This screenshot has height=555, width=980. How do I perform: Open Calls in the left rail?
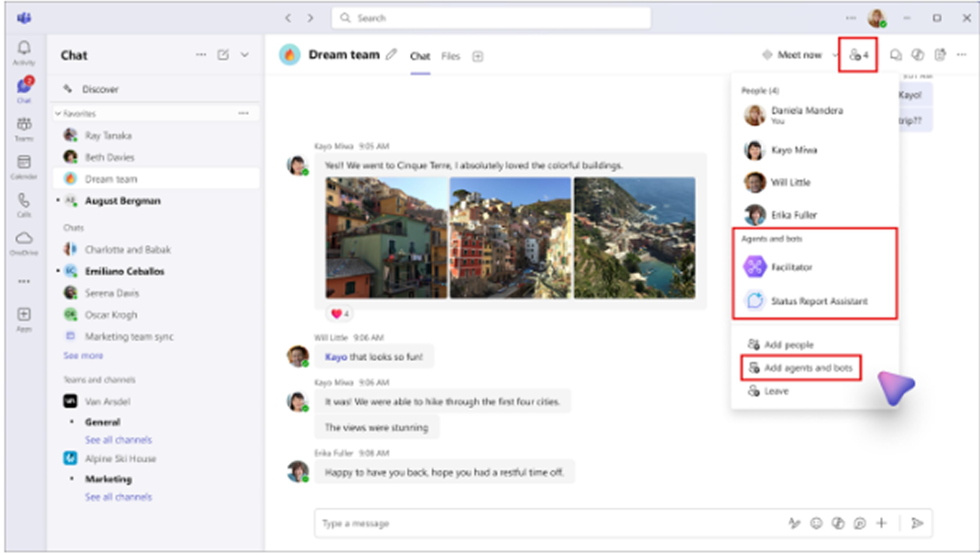coord(24,205)
